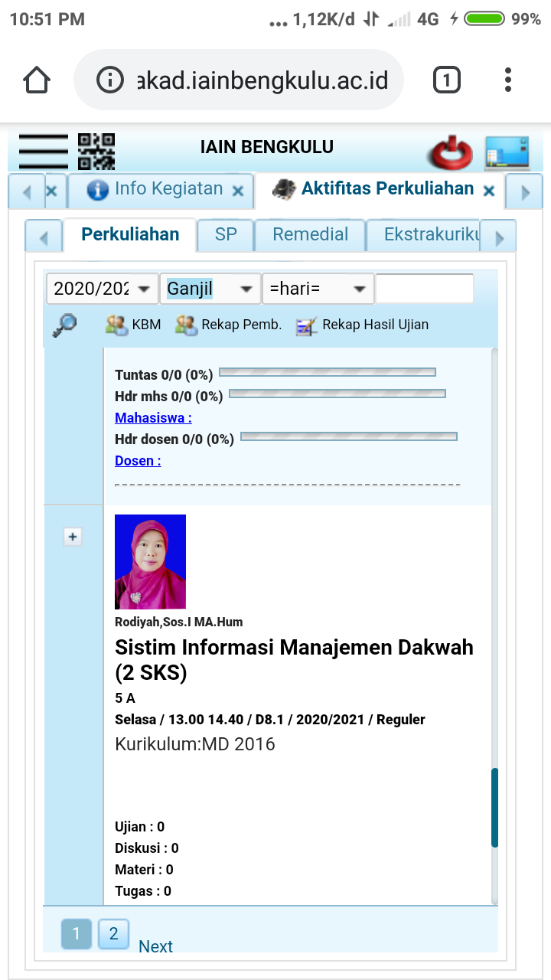
Task: Open browser three-dot overflow menu
Action: click(508, 80)
